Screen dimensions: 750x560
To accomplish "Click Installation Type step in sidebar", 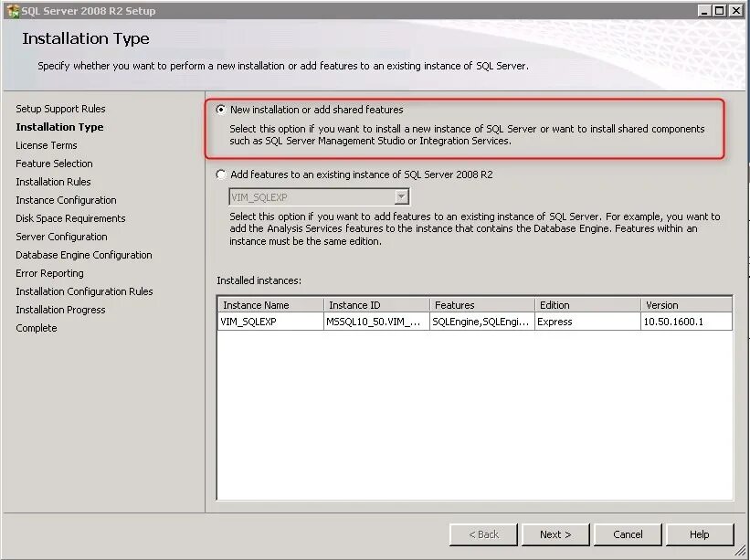I will 59,127.
